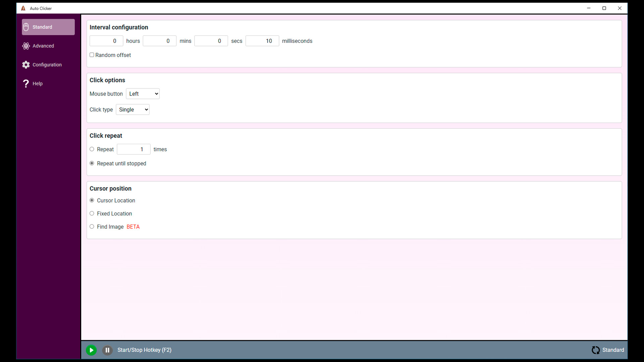
Task: Open the Mouse button dropdown
Action: (143, 94)
